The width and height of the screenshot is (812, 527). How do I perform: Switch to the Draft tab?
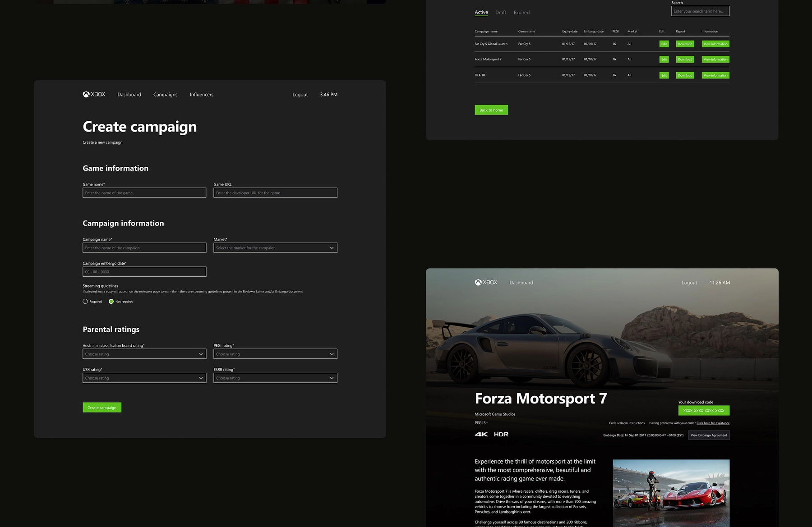[x=501, y=12]
